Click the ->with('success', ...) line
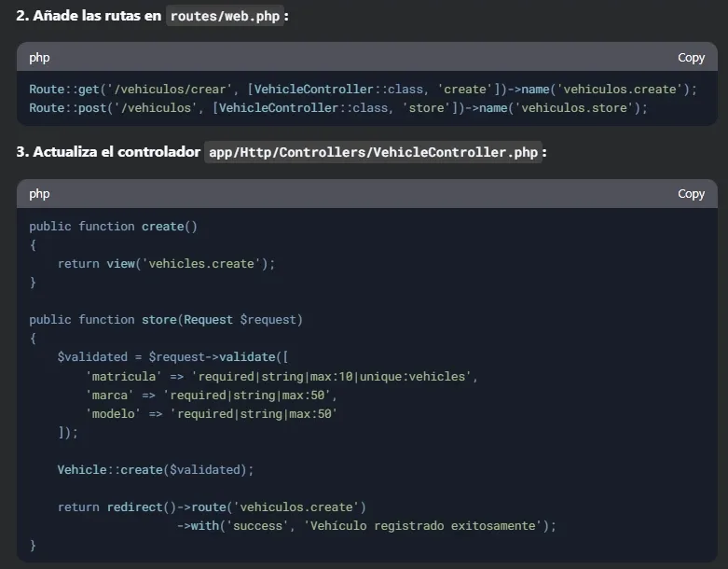Screen dimensions: 728x569 [x=366, y=526]
